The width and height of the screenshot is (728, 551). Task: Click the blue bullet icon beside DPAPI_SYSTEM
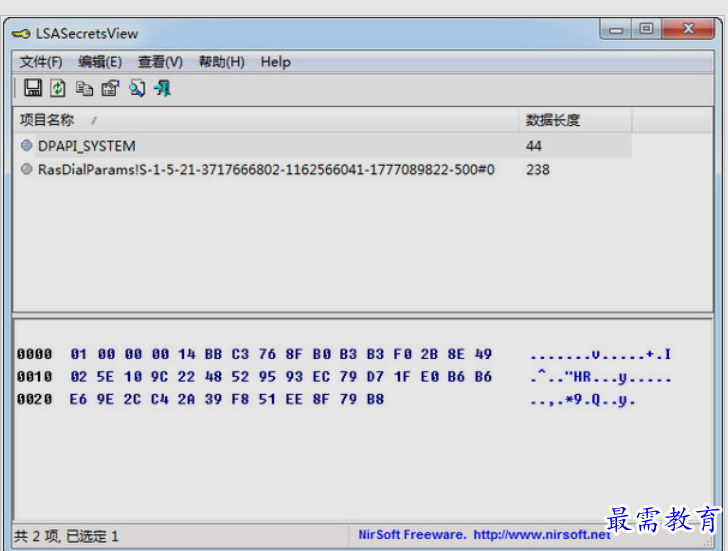tap(26, 145)
